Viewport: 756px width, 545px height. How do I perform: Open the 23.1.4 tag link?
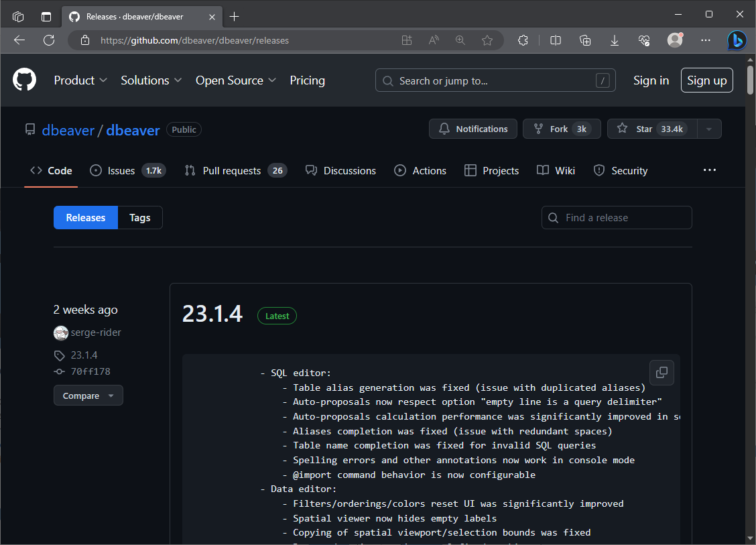point(84,355)
